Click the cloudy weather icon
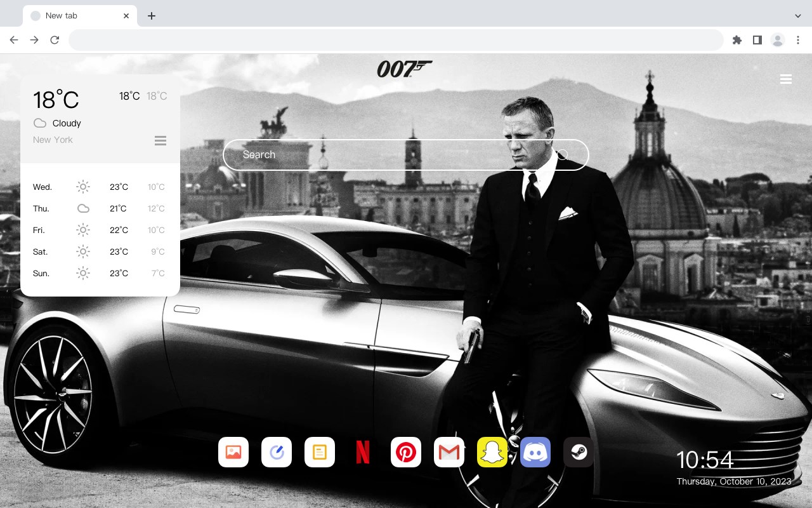812x508 pixels. (40, 123)
